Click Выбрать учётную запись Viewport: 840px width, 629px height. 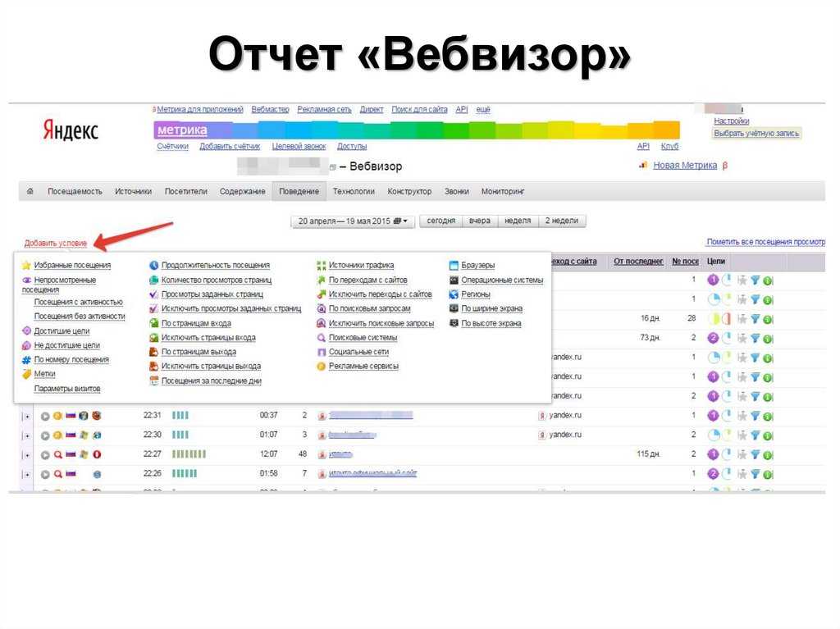756,134
